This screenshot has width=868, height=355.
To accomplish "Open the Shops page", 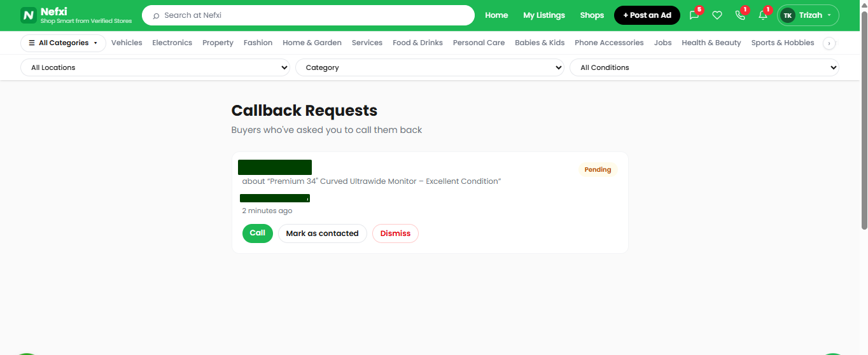I will [592, 15].
